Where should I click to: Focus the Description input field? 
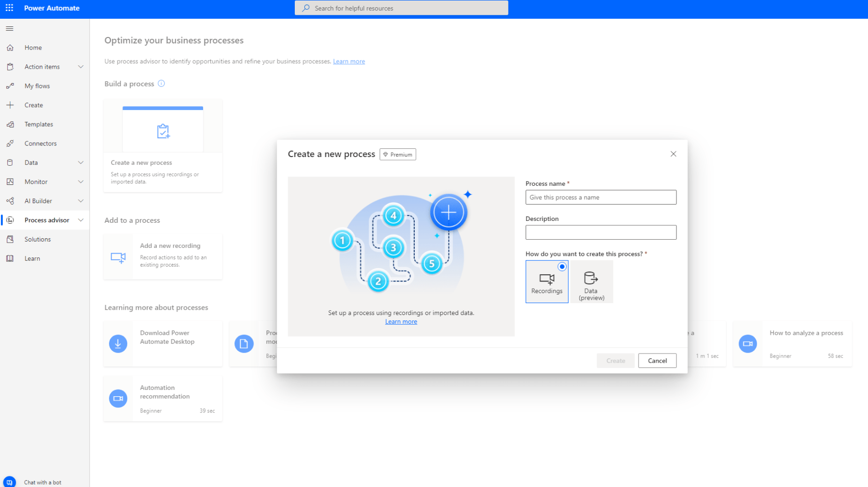click(601, 232)
